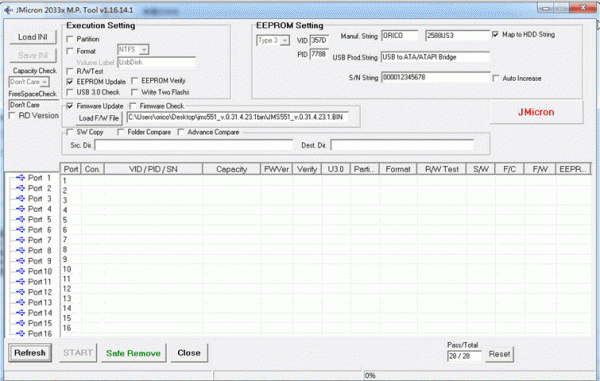Viewport: 600px width, 381px height.
Task: Click the USB icon for Port 13
Action: (20, 302)
